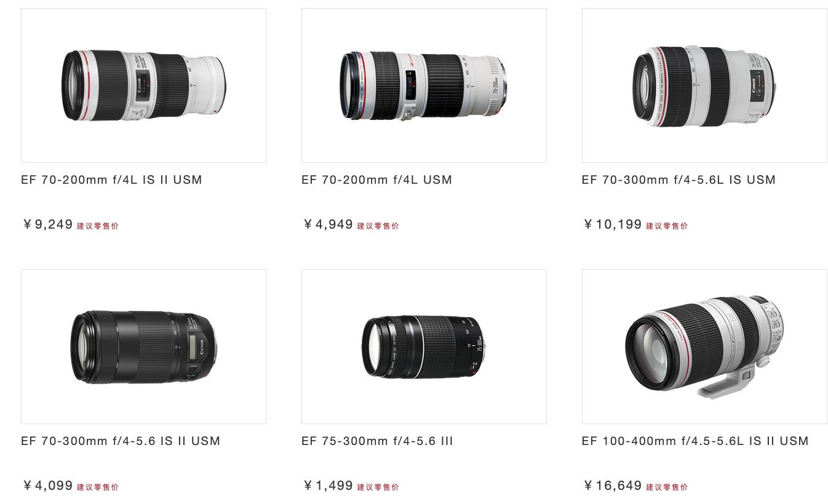This screenshot has height=504, width=828.
Task: Open the EF 70-200mm f/4L USM lens image
Action: 424,85
